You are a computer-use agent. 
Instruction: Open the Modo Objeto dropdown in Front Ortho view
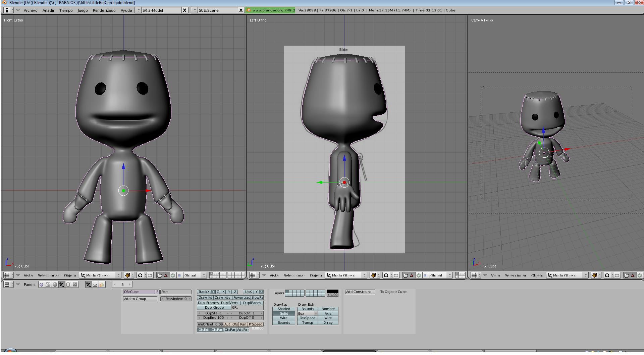(x=100, y=275)
